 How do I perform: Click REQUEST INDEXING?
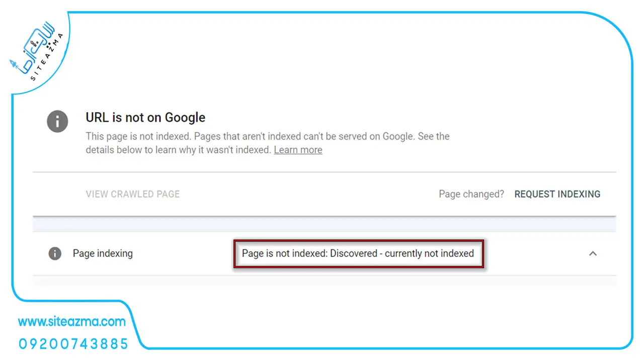[x=557, y=194]
